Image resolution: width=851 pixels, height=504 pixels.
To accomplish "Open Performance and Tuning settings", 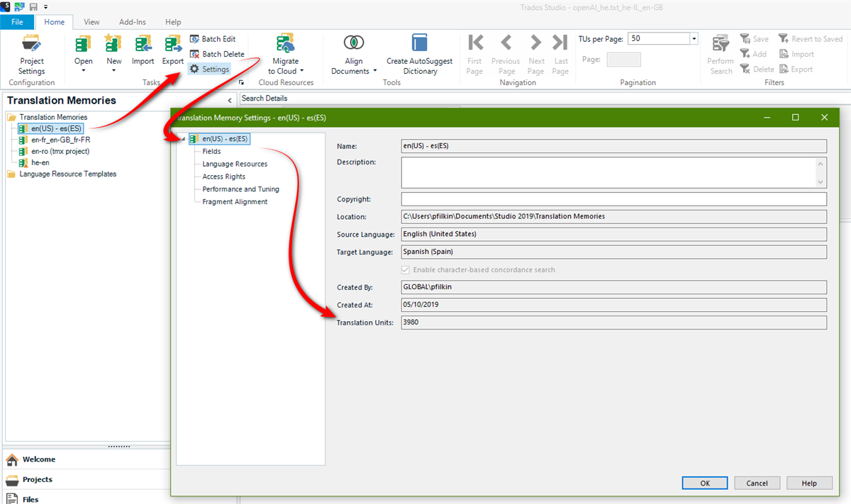I will click(240, 189).
